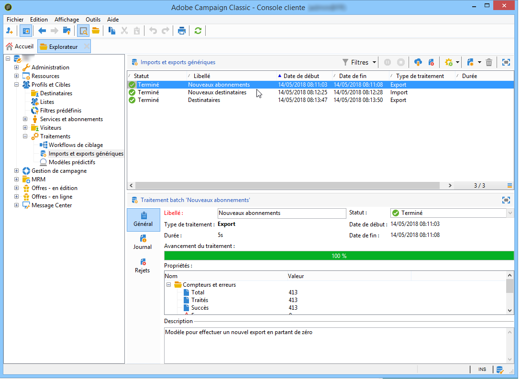Select Listes in the tree
532x392 pixels.
pyautogui.click(x=47, y=102)
